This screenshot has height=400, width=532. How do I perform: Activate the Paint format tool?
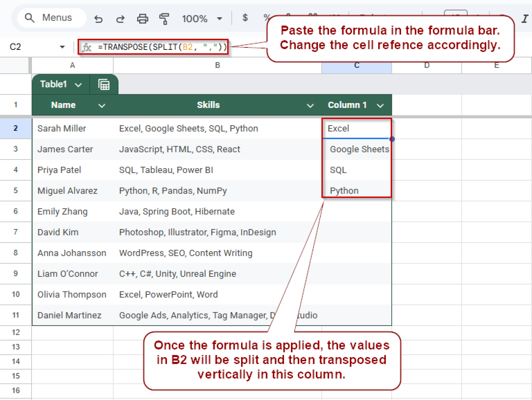tap(164, 18)
